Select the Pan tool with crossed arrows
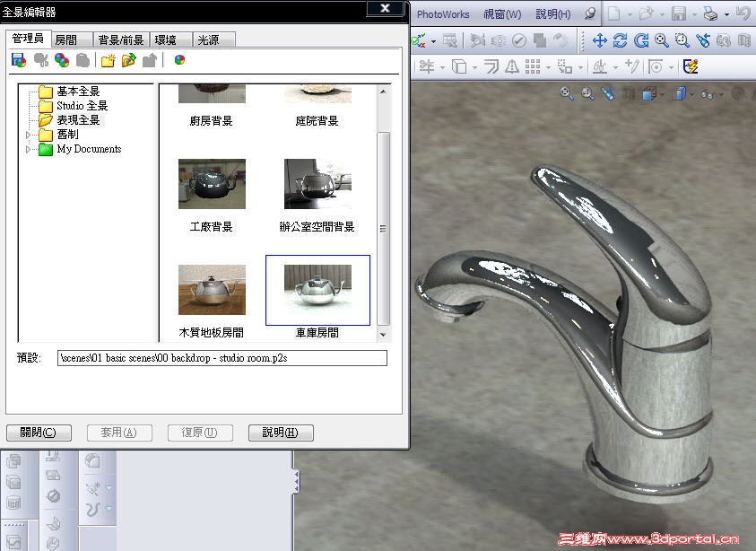 point(600,40)
